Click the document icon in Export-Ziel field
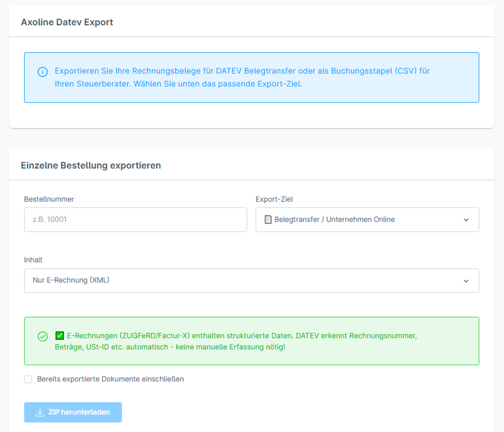This screenshot has height=432, width=504. click(268, 219)
